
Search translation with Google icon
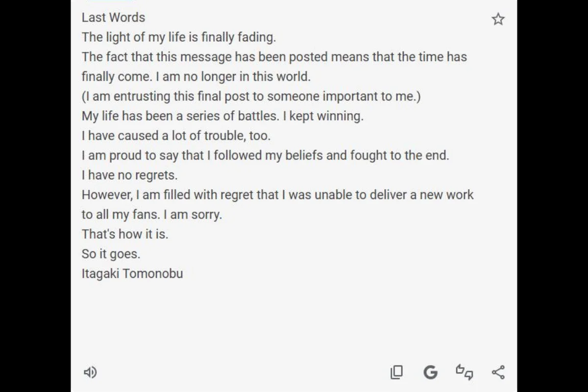430,372
